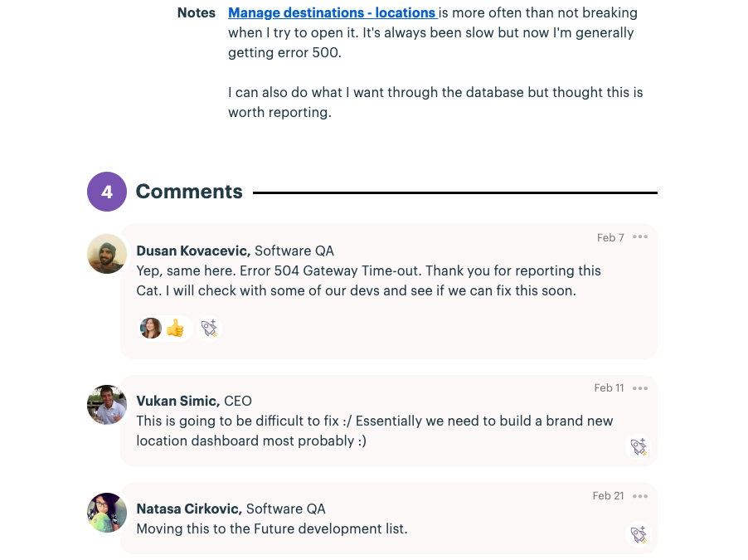
Task: Open Vukan Simic's profile avatar
Action: coord(107,404)
